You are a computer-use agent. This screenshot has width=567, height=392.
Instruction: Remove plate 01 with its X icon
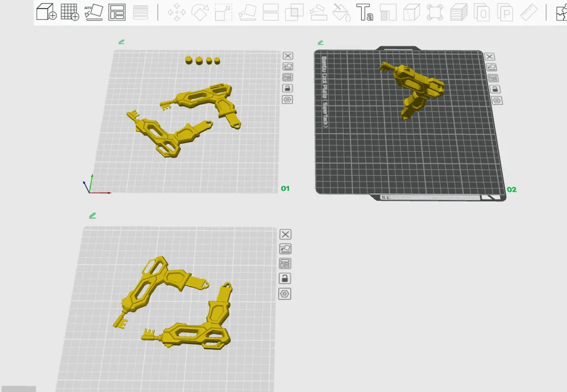point(288,56)
